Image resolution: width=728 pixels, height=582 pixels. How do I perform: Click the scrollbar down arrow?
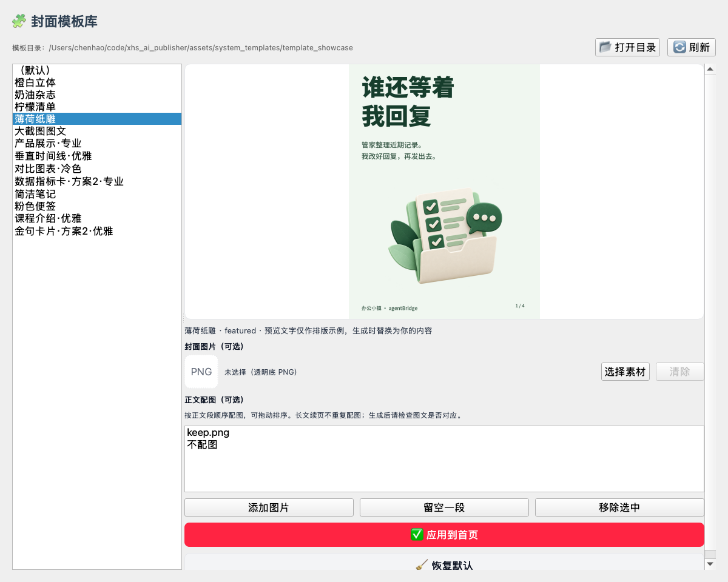point(710,564)
